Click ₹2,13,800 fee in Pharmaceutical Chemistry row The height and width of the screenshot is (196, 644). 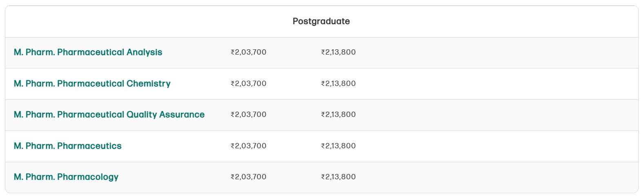(x=338, y=84)
